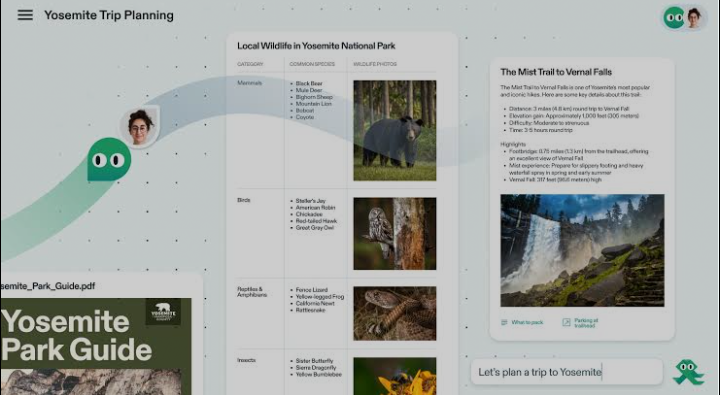The image size is (720, 395).
Task: Click Rattlesnake in reptiles list
Action: click(310, 310)
